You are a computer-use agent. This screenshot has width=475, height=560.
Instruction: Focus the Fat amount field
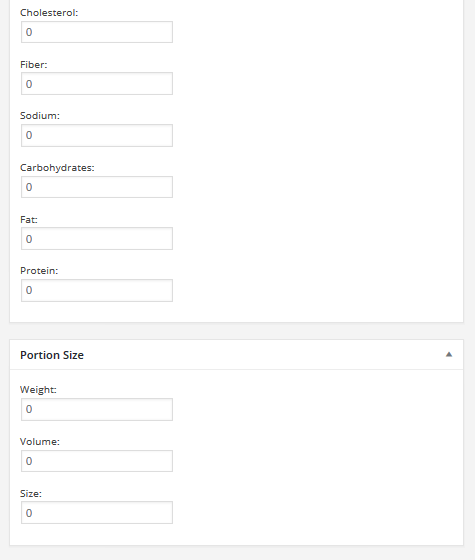[x=97, y=239]
